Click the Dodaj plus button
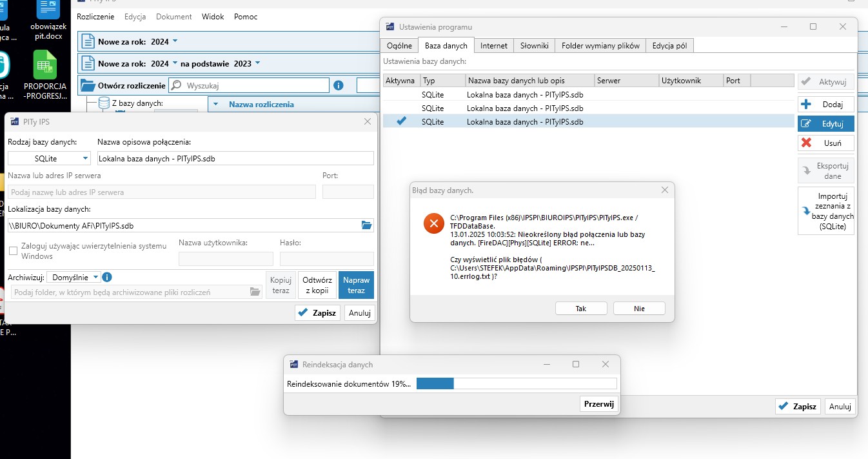 [825, 104]
